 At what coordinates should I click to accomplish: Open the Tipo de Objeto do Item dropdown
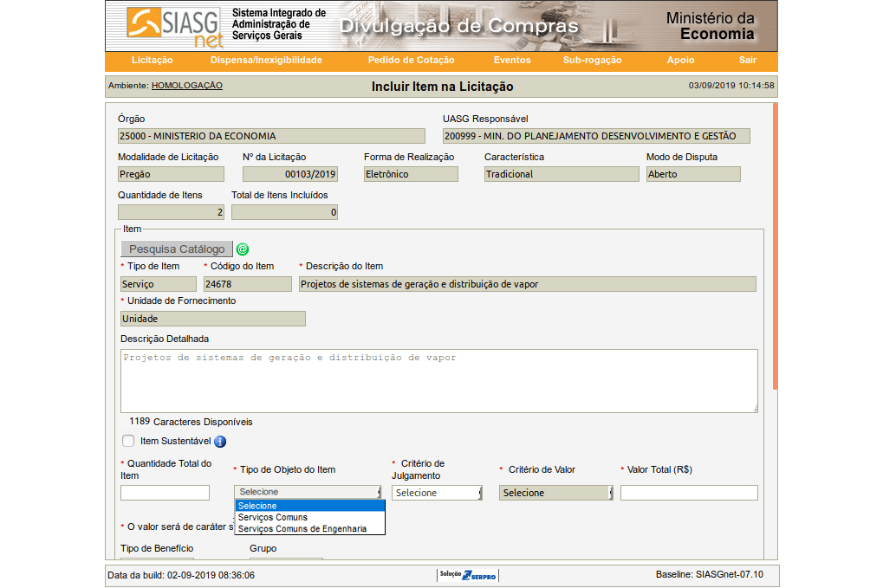click(308, 492)
